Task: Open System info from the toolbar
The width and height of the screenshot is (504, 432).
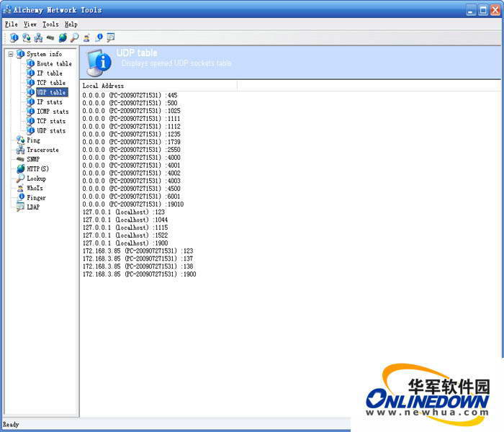Action: (x=14, y=37)
